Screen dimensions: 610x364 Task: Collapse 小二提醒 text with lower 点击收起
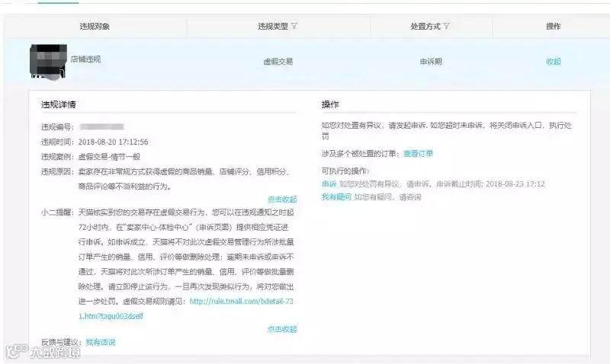tap(282, 329)
